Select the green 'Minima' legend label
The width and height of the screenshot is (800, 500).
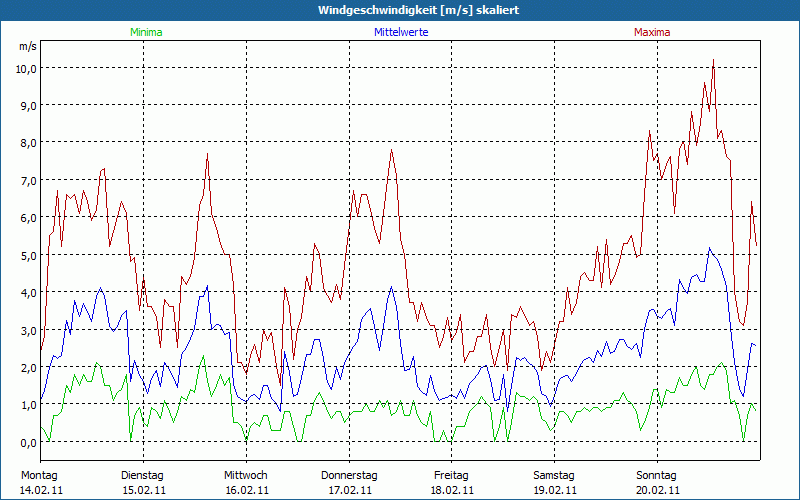[x=146, y=32]
